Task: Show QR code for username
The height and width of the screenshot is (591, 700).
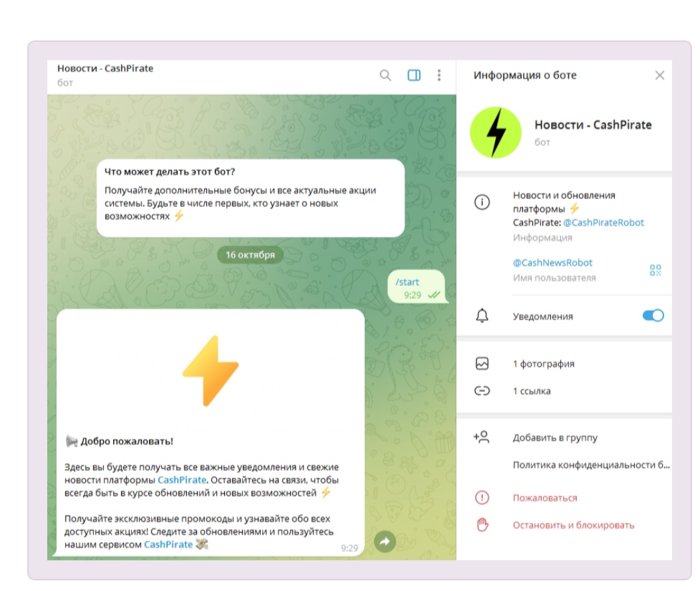Action: coord(655,270)
